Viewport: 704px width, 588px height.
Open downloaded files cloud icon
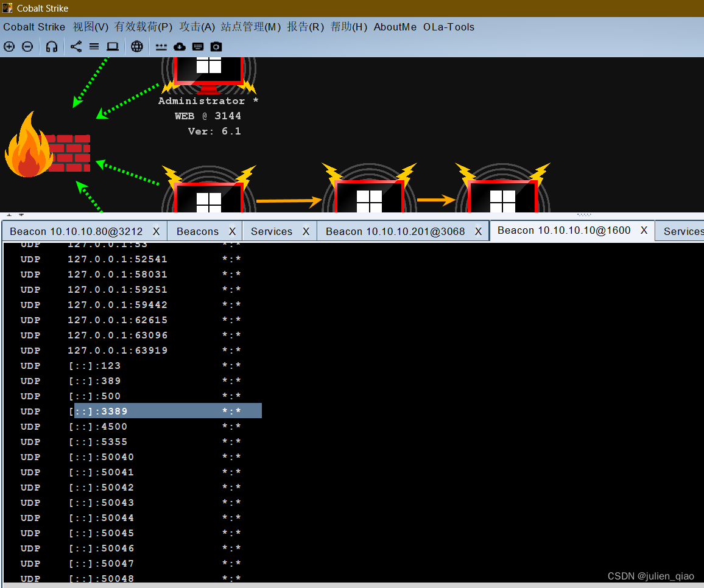pos(180,47)
